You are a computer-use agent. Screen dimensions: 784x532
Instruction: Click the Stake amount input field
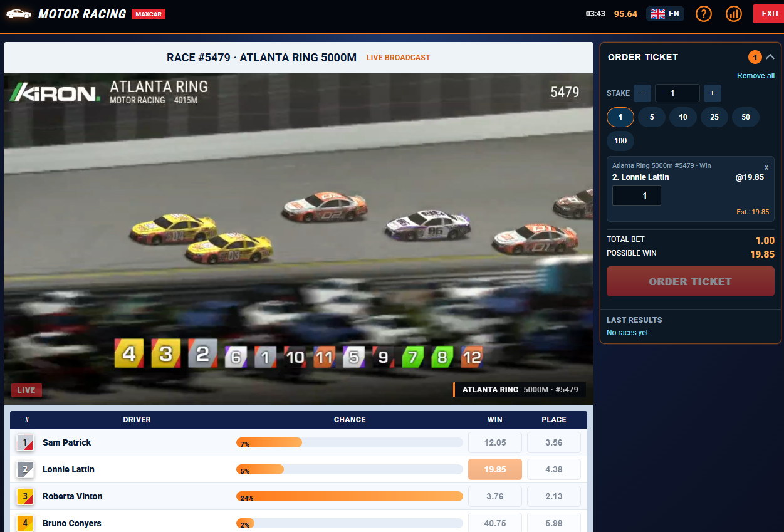click(x=677, y=93)
